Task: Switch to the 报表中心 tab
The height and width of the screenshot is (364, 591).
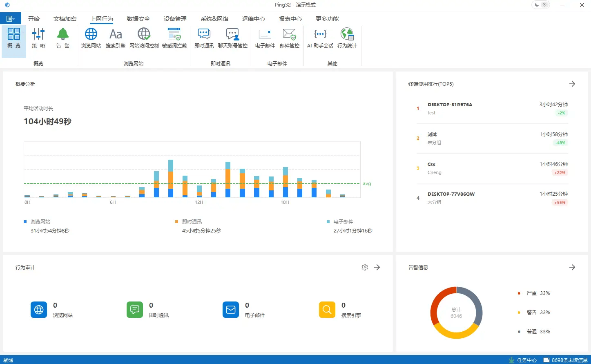Action: pos(290,19)
